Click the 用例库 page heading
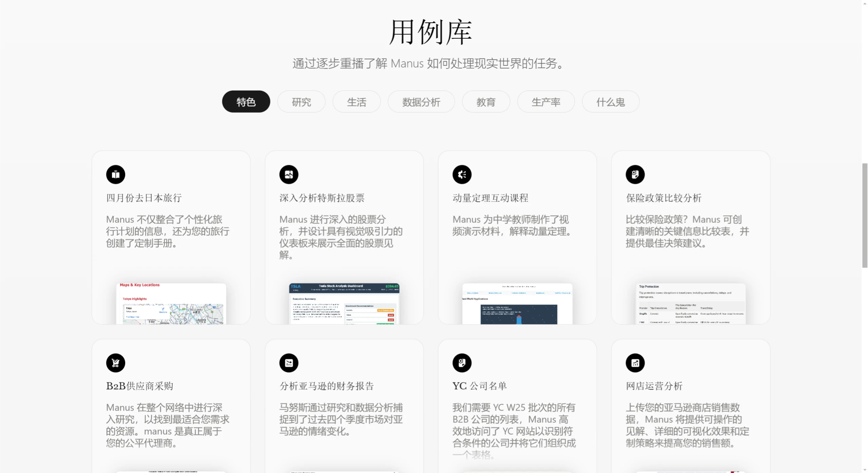 click(431, 32)
